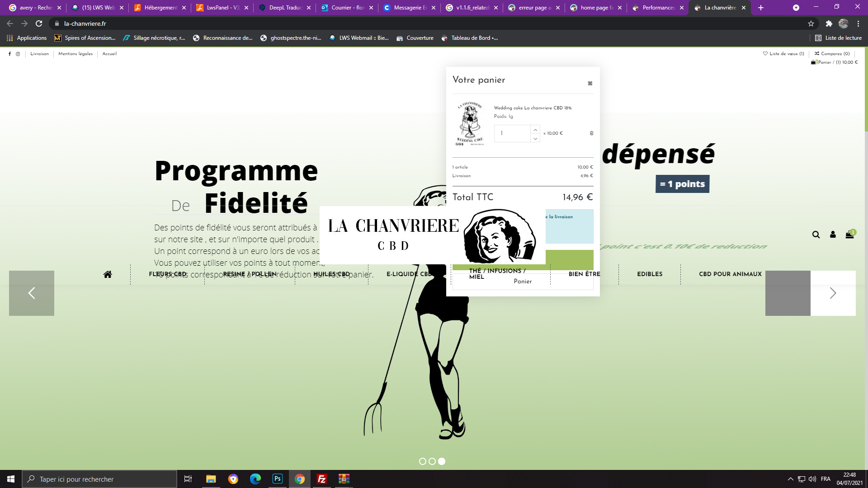The height and width of the screenshot is (488, 868).
Task: Remove Wedding cake item using trash icon
Action: tap(591, 133)
